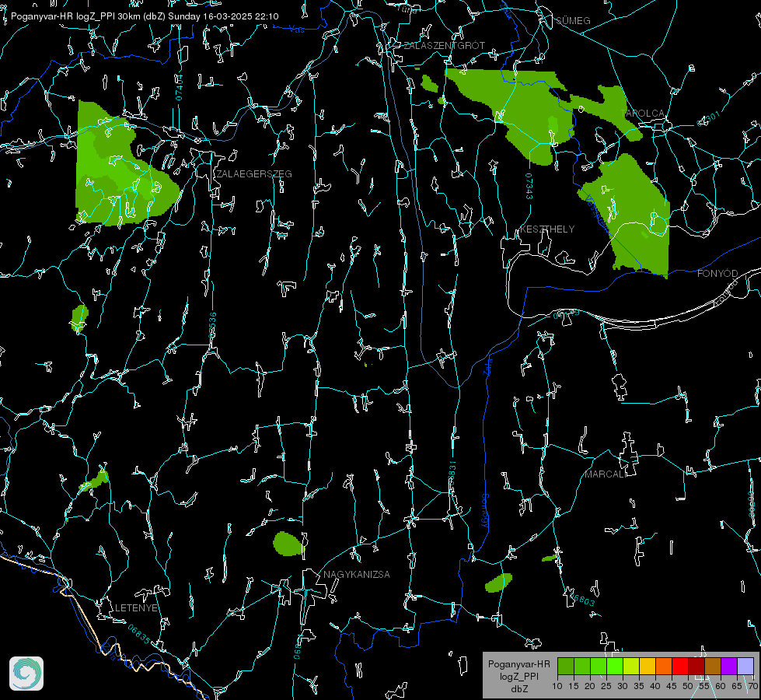This screenshot has width=761, height=700.
Task: Select the 15–20 dBZ green legend swatch
Action: [582, 666]
